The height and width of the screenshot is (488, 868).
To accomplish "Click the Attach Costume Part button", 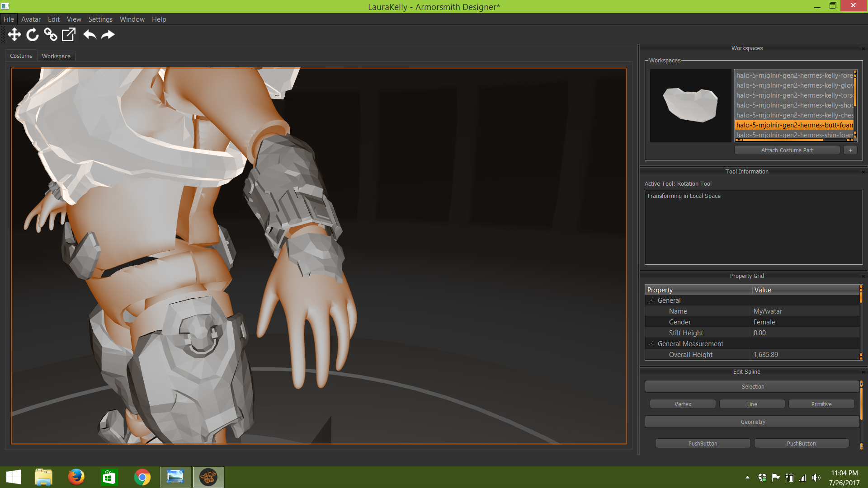I will 787,150.
